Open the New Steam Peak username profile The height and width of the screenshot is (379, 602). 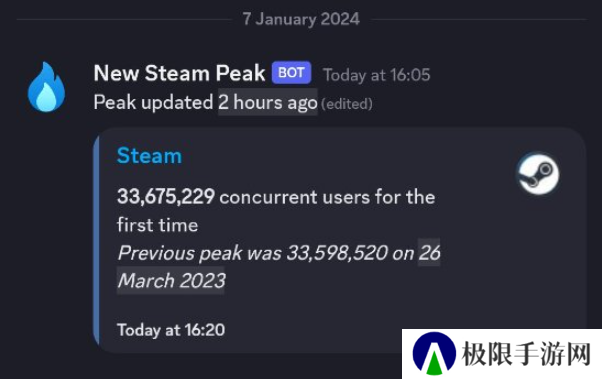[x=179, y=73]
